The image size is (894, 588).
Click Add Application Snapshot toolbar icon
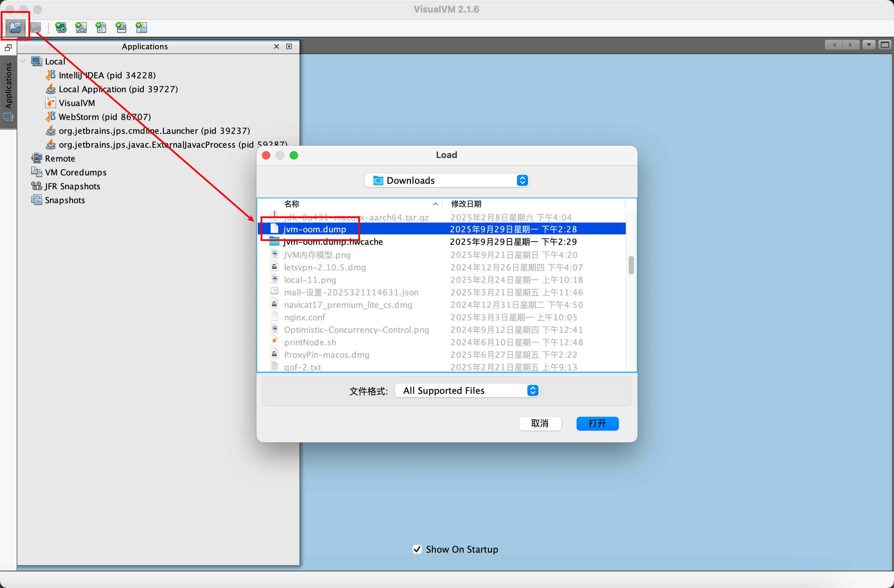[x=141, y=27]
